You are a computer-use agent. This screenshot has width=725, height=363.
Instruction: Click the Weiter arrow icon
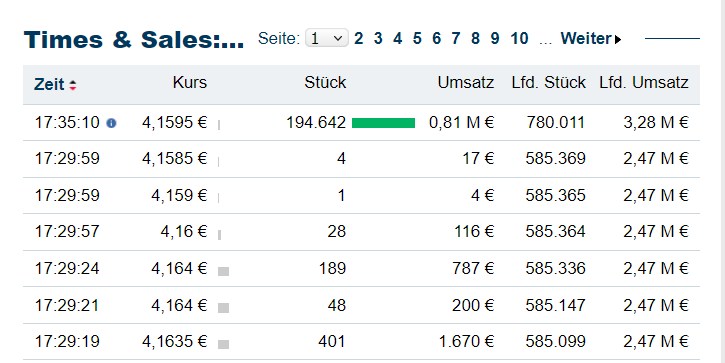point(618,39)
